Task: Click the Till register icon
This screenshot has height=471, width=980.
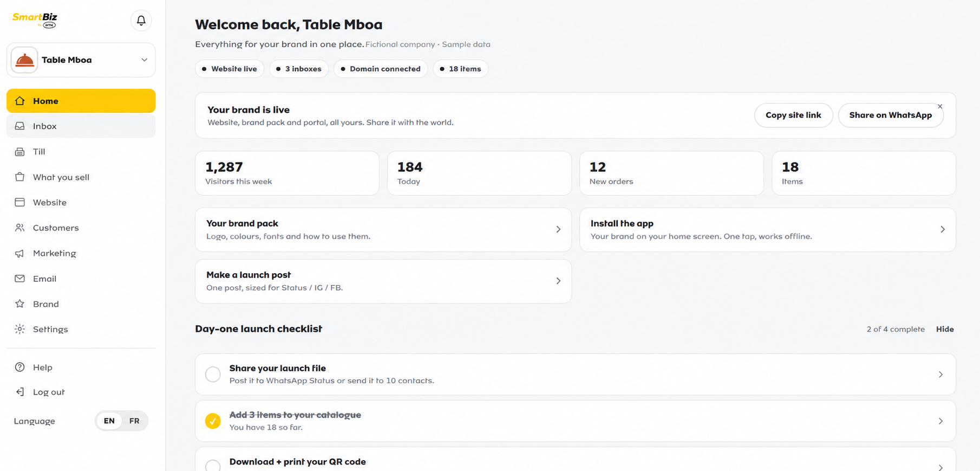Action: tap(20, 152)
